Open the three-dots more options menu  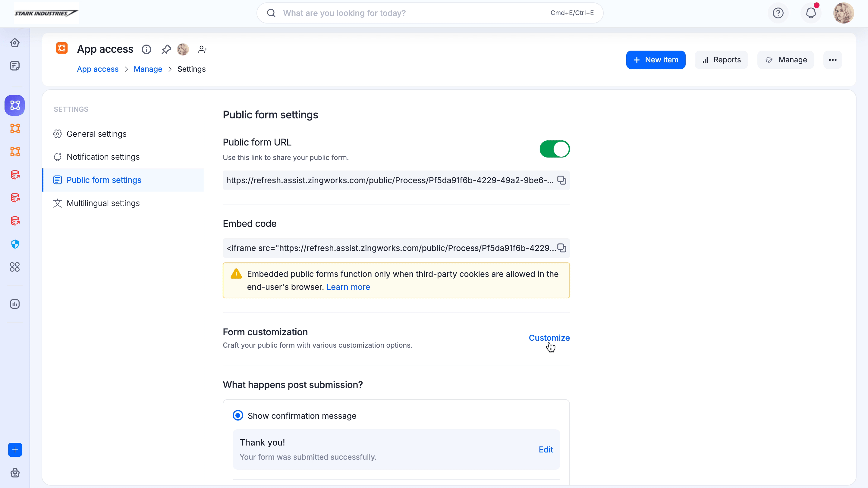[833, 60]
